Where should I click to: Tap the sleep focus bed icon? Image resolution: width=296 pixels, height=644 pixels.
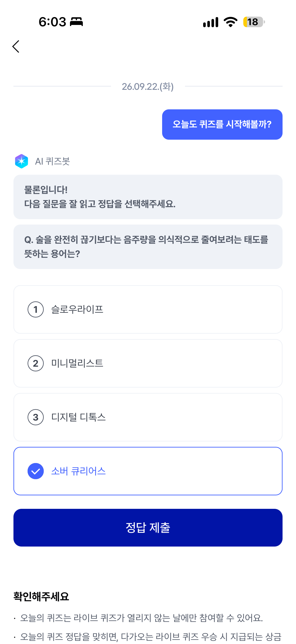76,22
